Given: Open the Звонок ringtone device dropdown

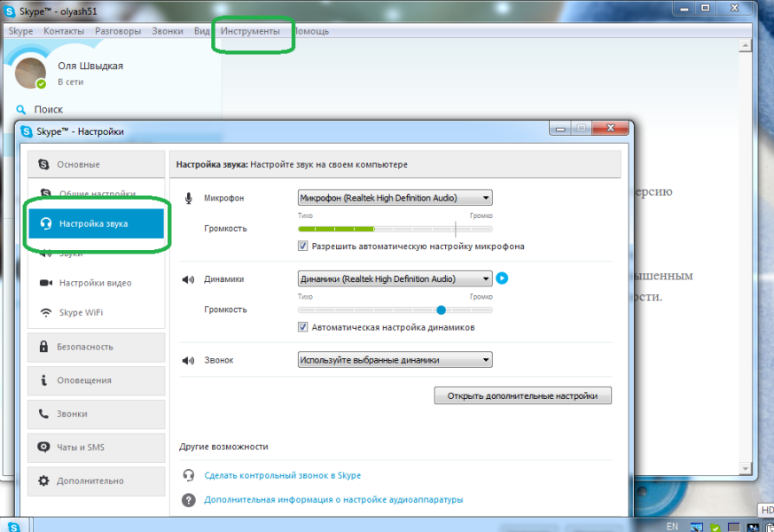Looking at the screenshot, I should (395, 359).
